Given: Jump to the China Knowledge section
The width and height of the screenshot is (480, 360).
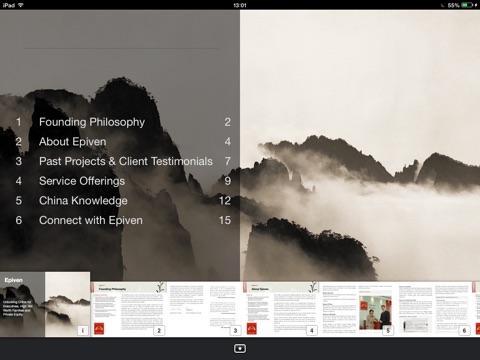Looking at the screenshot, I should point(83,201).
